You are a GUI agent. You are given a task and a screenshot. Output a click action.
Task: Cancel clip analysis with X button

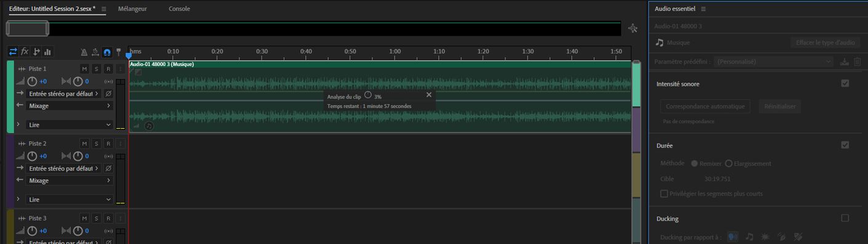(x=429, y=95)
